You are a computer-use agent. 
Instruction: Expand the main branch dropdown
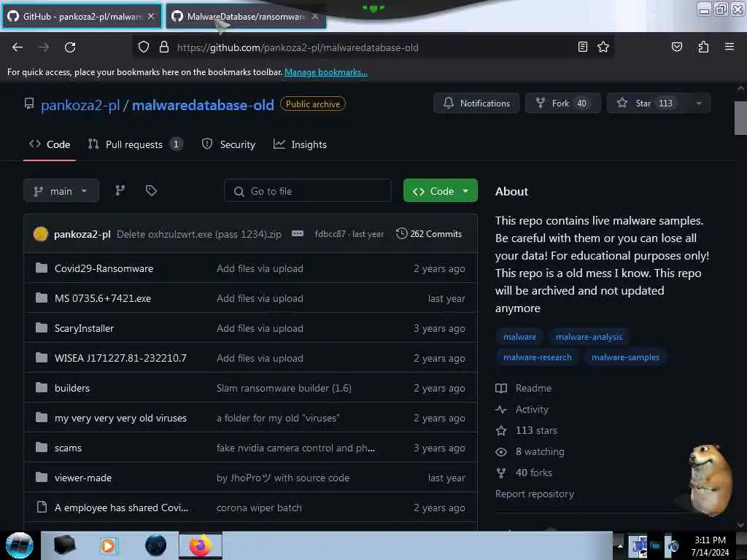pyautogui.click(x=61, y=191)
